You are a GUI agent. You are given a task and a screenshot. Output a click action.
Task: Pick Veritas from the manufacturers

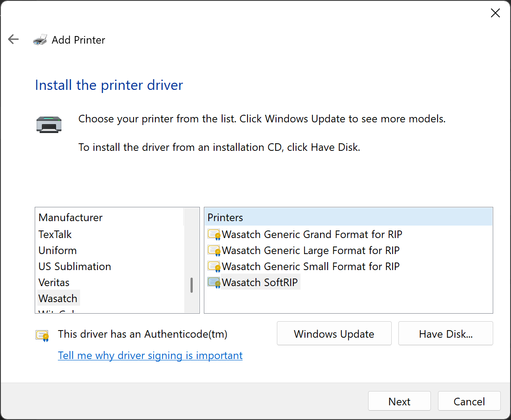click(54, 283)
